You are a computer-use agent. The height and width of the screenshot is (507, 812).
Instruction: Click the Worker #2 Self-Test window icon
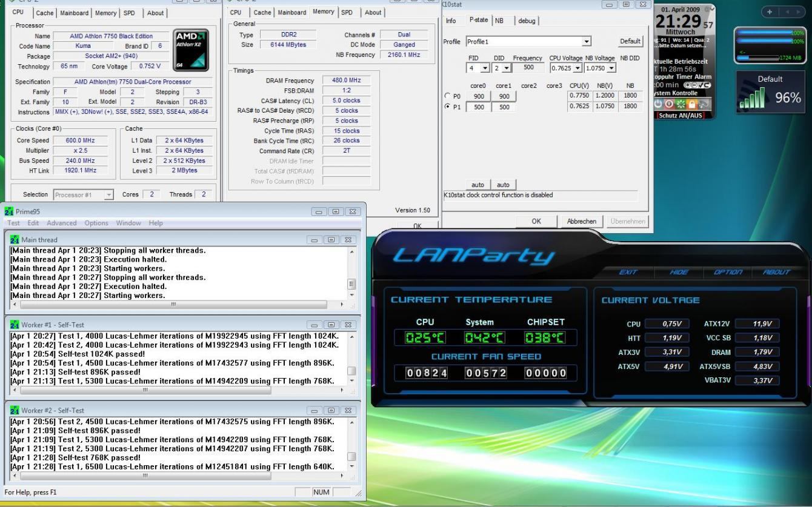15,410
